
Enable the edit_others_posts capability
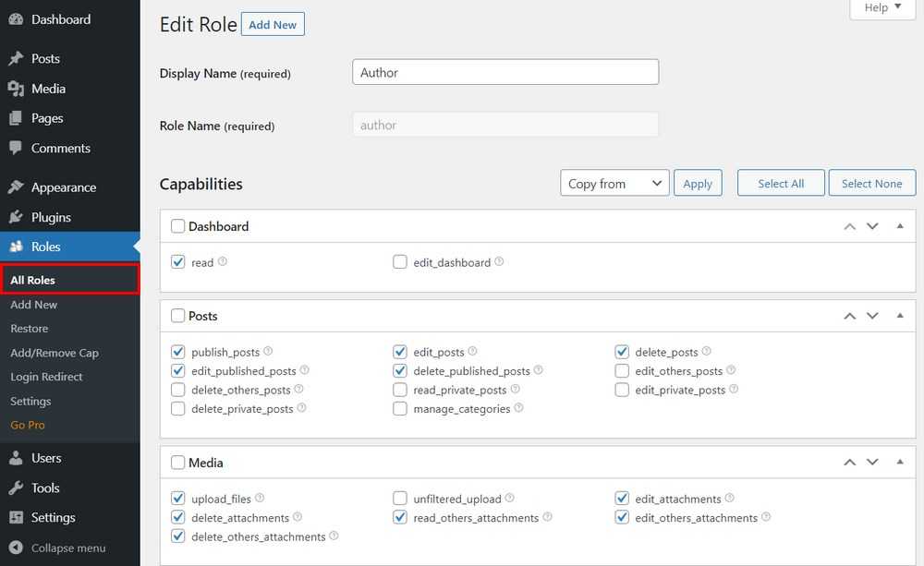click(622, 371)
